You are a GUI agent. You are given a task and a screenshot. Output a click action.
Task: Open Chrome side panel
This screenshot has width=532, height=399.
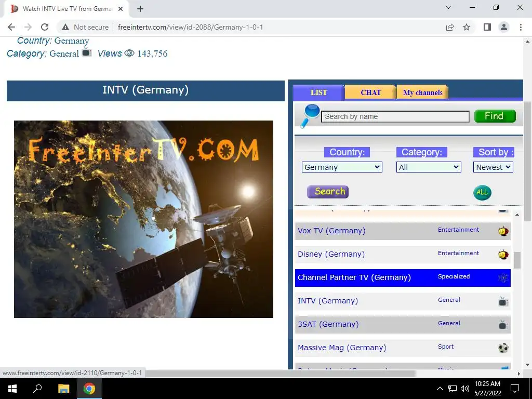point(487,27)
